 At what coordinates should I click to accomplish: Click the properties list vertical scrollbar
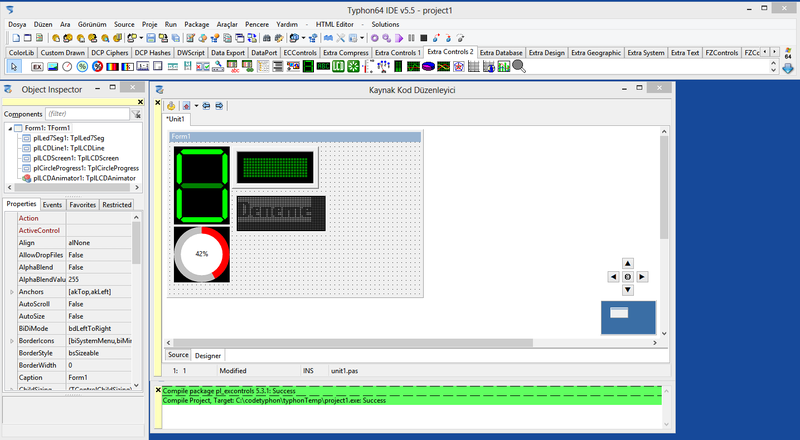tap(136, 303)
